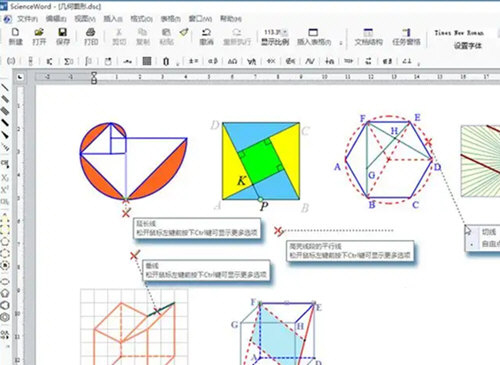
Task: Open the angle and perpendicular symbols palette
Action: (x=407, y=61)
